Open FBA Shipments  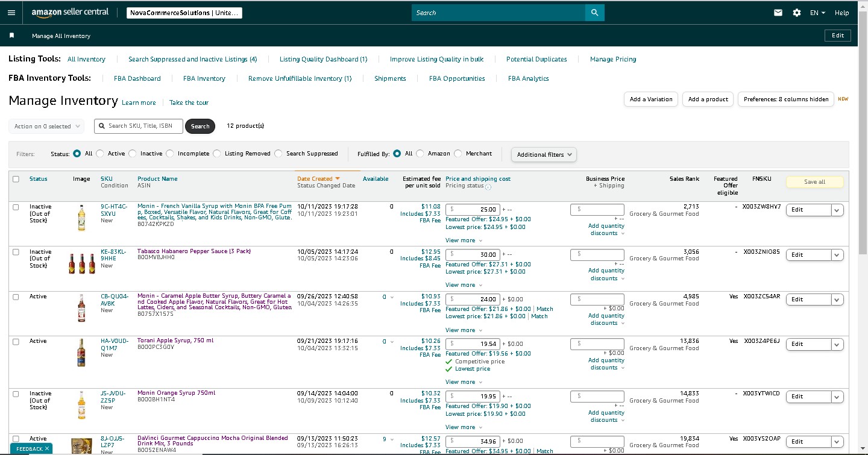390,78
